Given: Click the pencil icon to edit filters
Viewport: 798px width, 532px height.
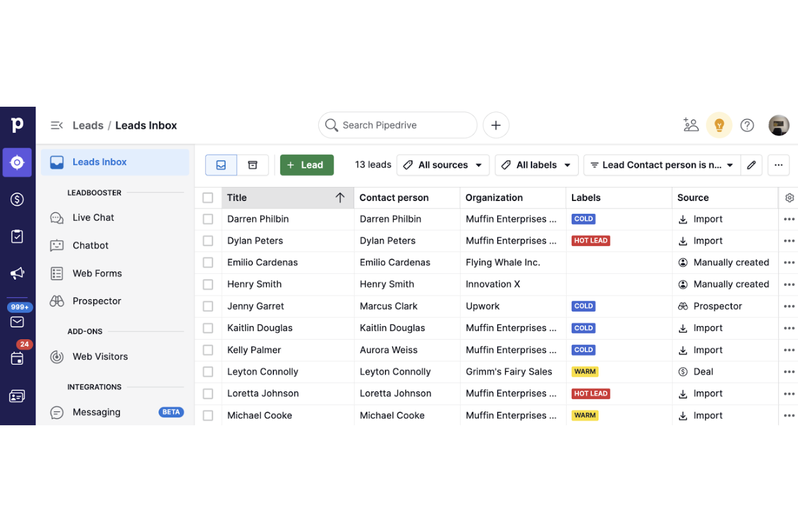Looking at the screenshot, I should (751, 165).
